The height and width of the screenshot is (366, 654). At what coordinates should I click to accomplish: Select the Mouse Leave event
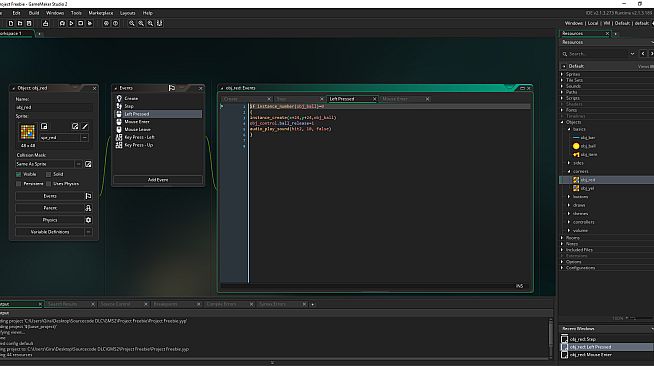pos(158,130)
